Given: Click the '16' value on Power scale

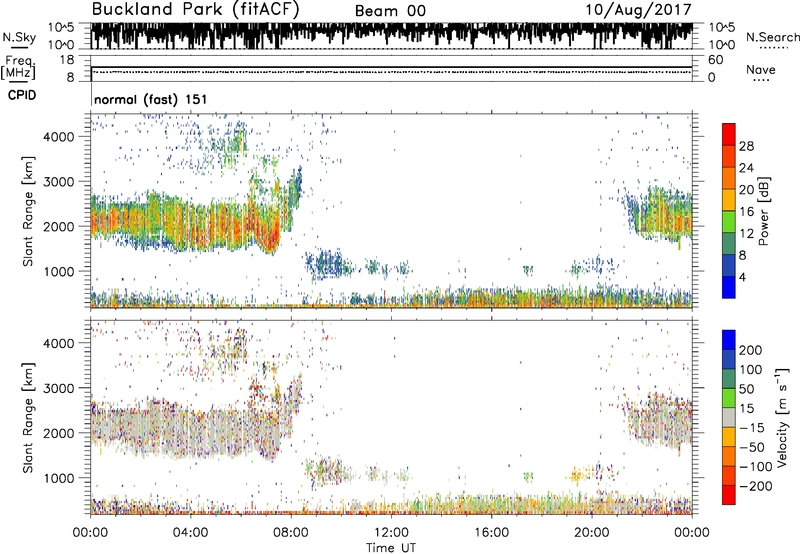Looking at the screenshot, I should [x=746, y=212].
